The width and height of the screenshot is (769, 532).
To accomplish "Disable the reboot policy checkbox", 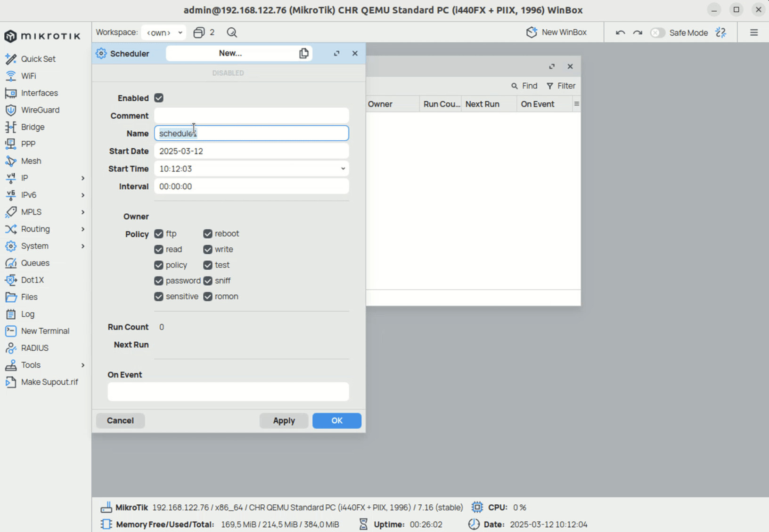I will (x=208, y=234).
